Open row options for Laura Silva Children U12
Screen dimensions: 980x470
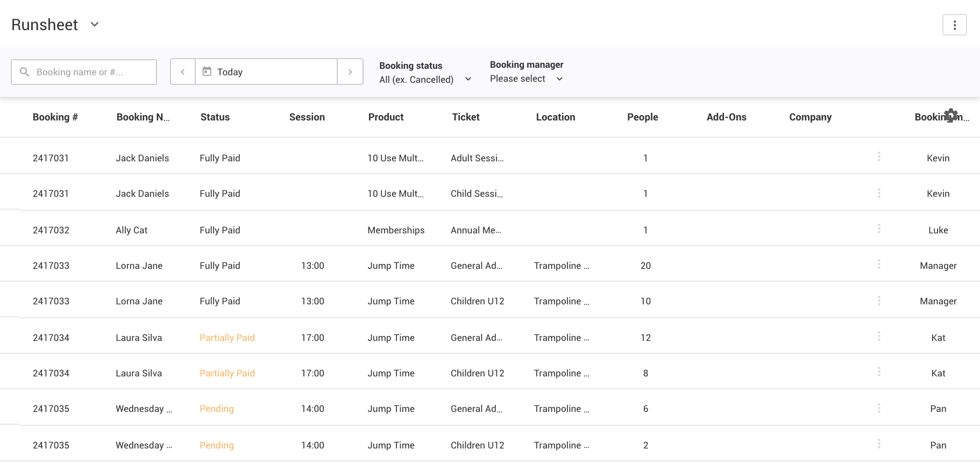[879, 372]
